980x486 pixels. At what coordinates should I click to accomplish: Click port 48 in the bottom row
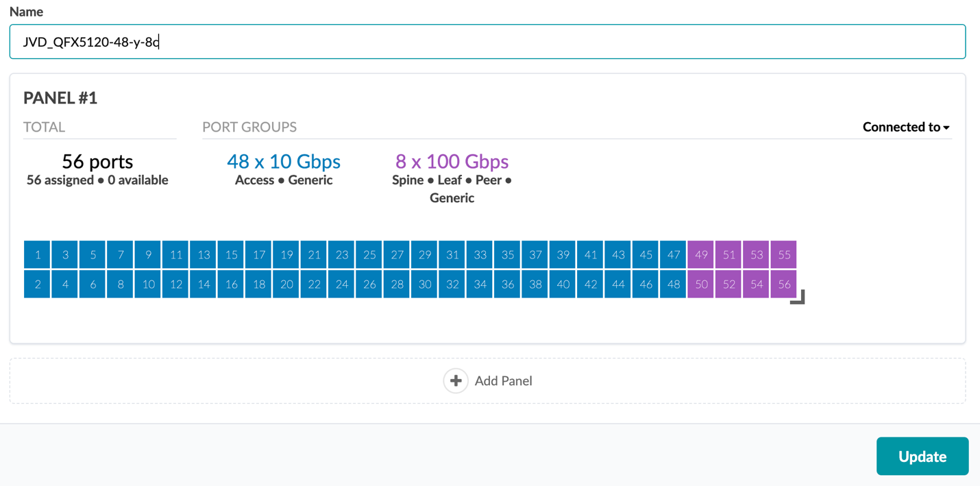[x=673, y=284]
